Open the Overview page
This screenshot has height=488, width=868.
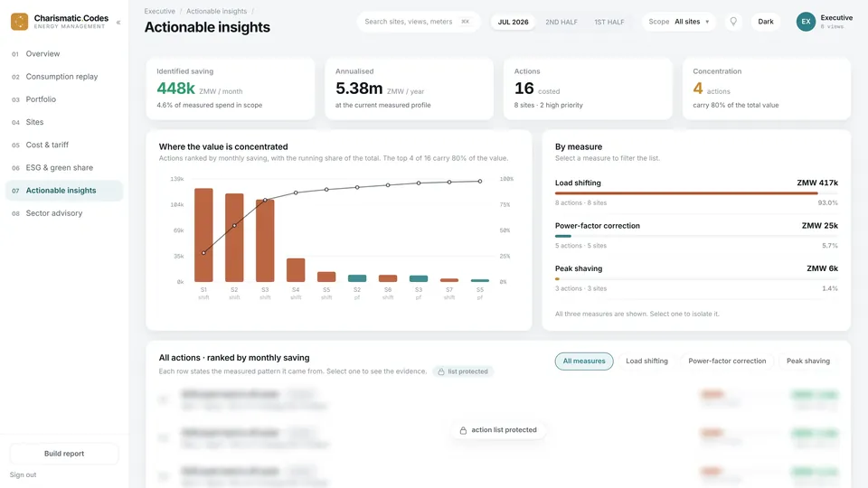[x=64, y=53]
